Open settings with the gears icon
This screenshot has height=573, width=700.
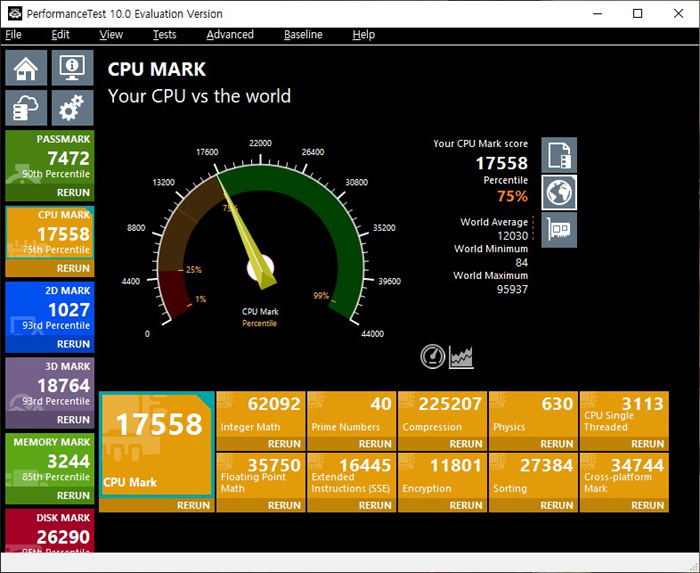[72, 106]
